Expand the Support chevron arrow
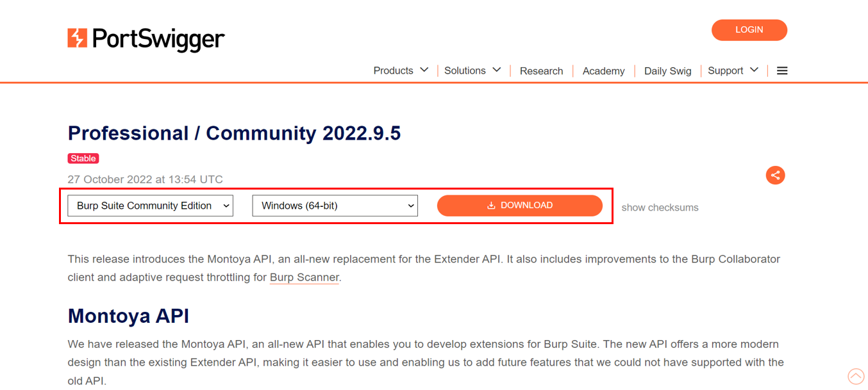The image size is (868, 390). coord(754,70)
